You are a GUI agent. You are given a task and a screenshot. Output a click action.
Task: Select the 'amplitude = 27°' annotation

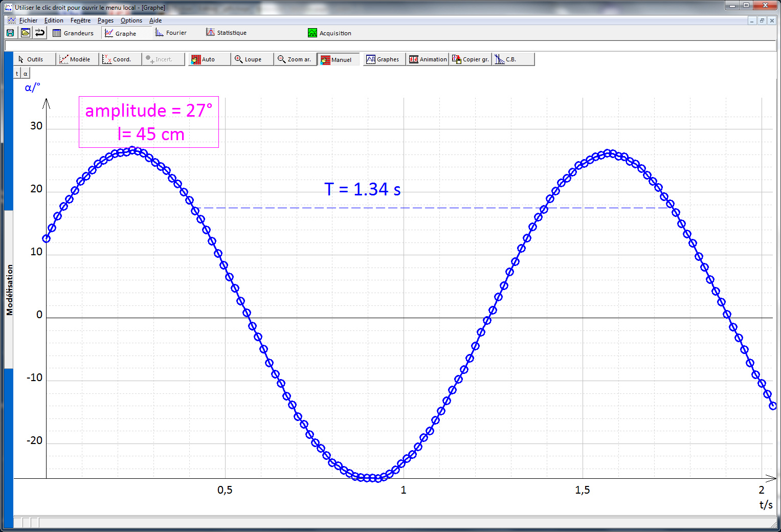click(x=148, y=110)
